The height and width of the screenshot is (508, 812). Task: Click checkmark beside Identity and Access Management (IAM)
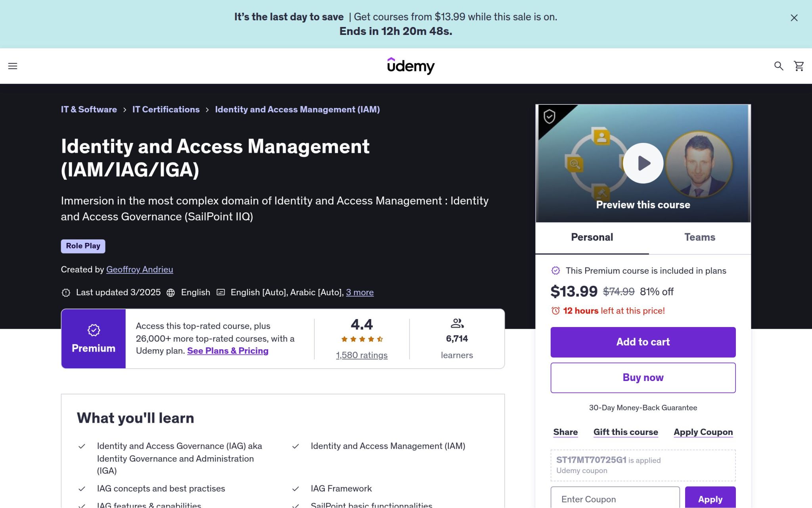point(295,446)
